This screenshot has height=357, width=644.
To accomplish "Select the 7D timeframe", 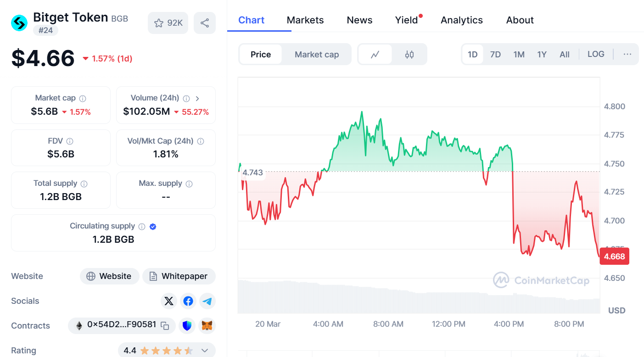I will 495,54.
